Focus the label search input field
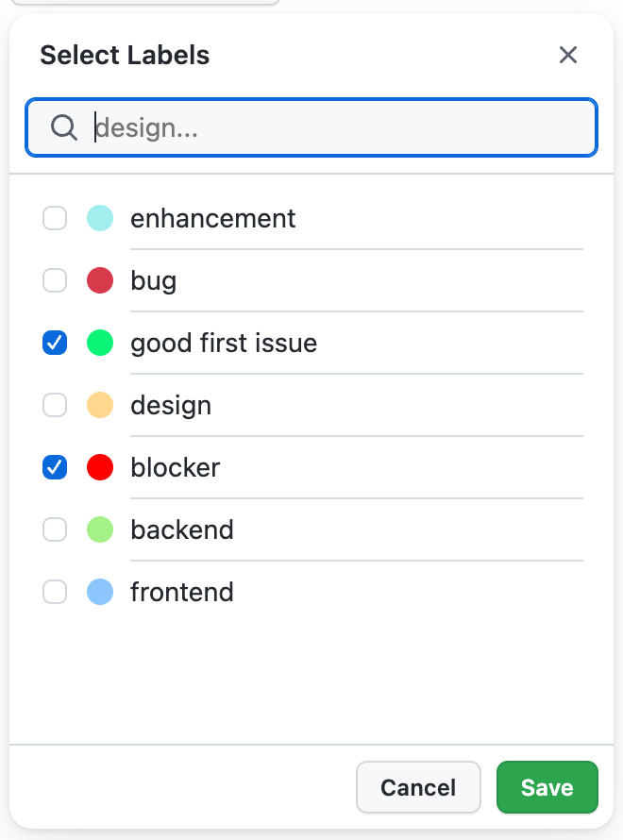This screenshot has height=840, width=623. (x=340, y=127)
